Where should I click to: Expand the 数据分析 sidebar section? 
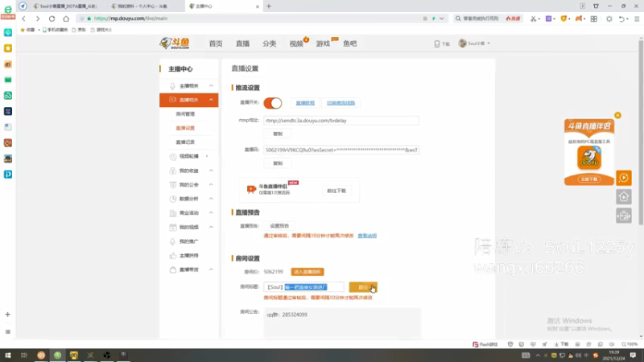tap(189, 199)
